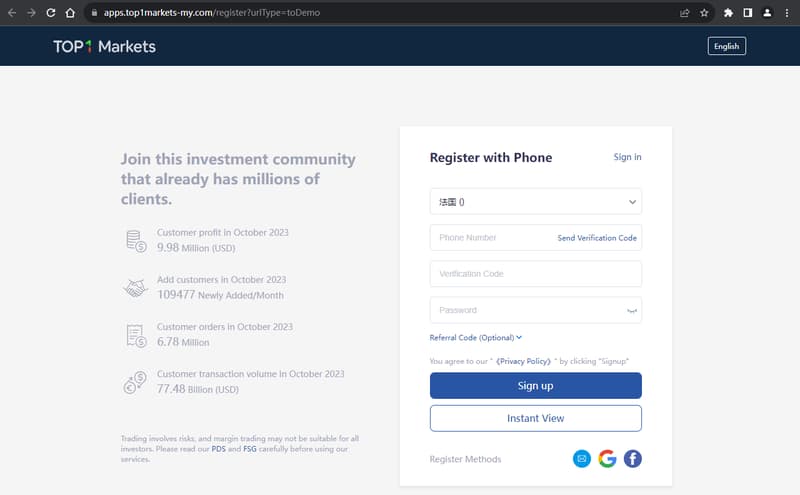
Task: Open the browser three-dot menu
Action: pos(787,13)
